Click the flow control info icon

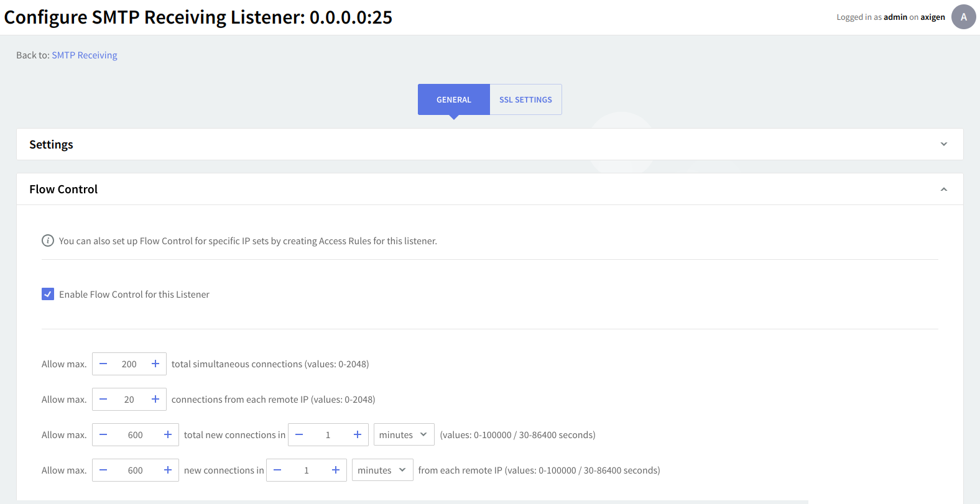coord(48,241)
